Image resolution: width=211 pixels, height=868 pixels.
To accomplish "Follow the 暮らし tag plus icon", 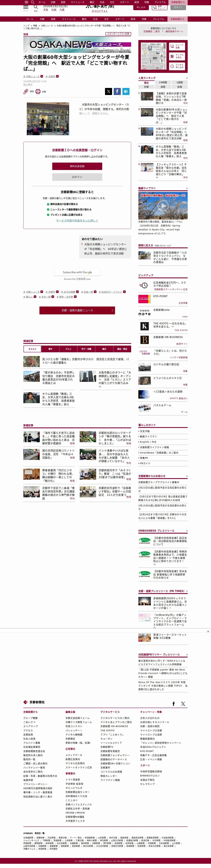I will (x=35, y=297).
